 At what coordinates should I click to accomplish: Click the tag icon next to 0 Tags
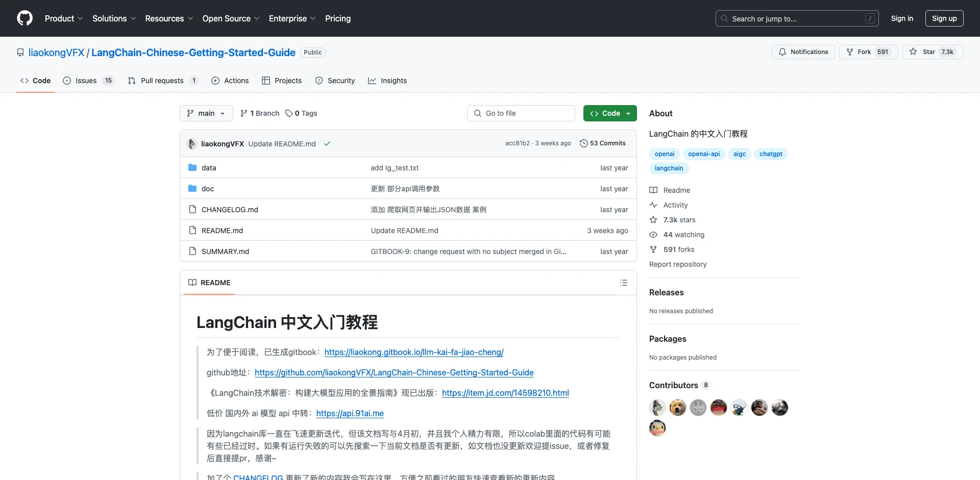[x=289, y=113]
